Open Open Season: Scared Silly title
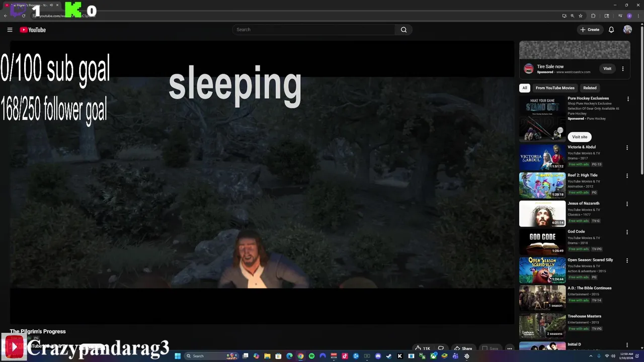644x362 pixels. (590, 260)
